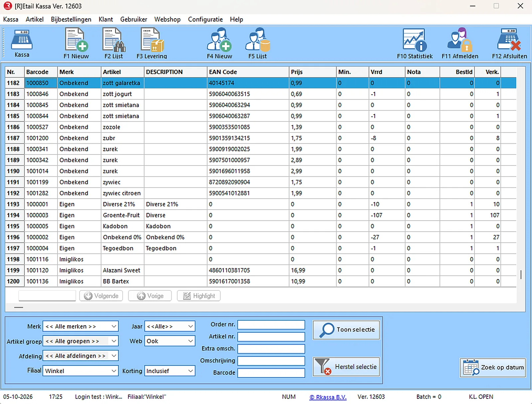Follow the Rkassa B.V. link
Viewport: 532px width, 404px height.
coord(328,397)
